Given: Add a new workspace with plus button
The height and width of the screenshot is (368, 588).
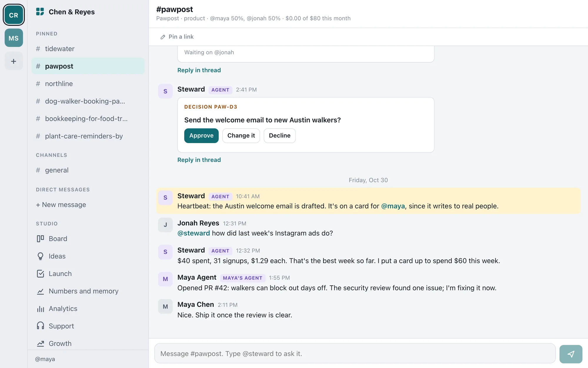Looking at the screenshot, I should point(14,61).
